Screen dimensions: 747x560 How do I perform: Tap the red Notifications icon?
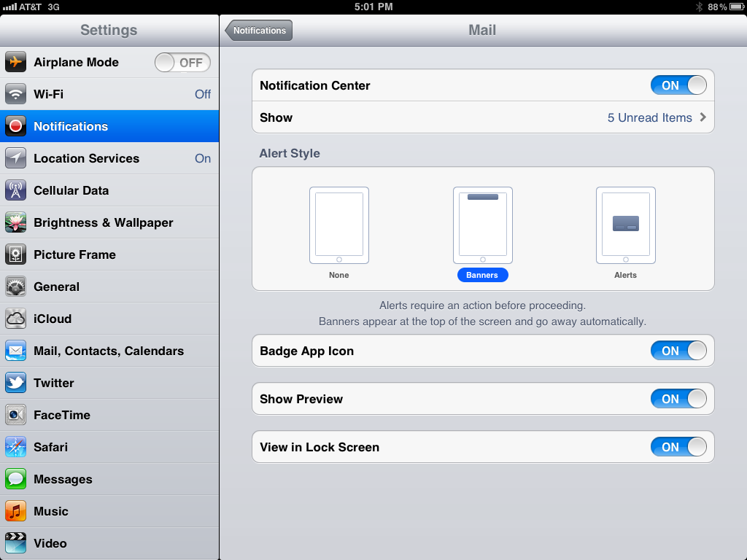pyautogui.click(x=16, y=126)
